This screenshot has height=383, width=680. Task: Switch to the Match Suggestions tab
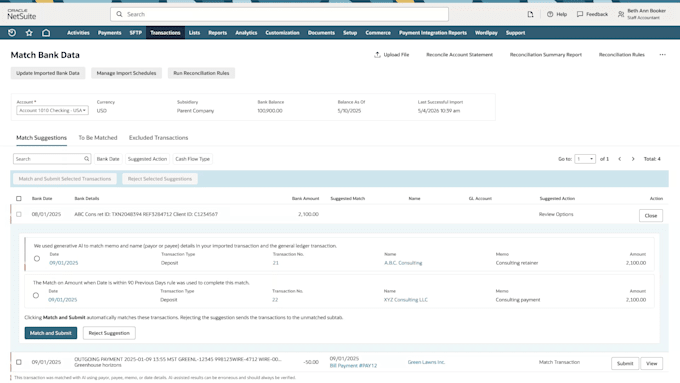click(42, 137)
